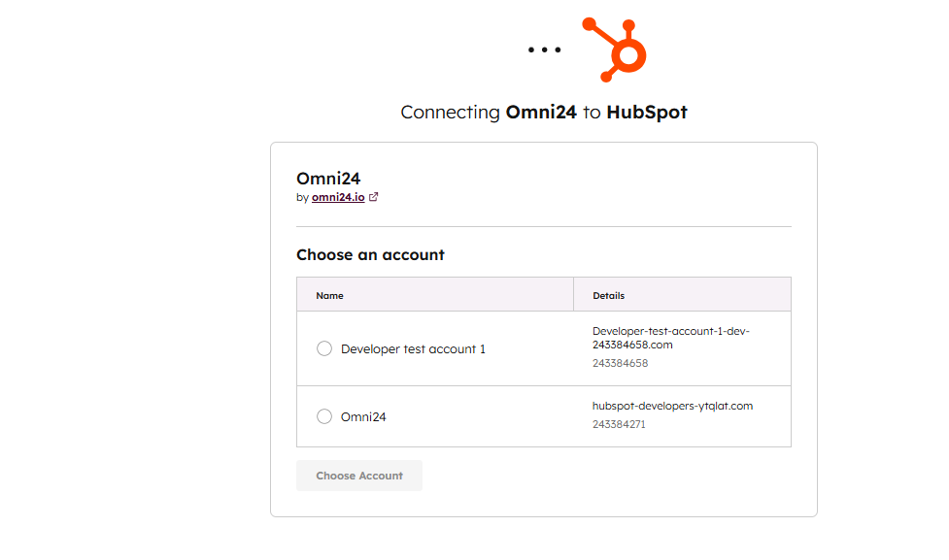Click the three loading dots near the logo

click(x=544, y=49)
